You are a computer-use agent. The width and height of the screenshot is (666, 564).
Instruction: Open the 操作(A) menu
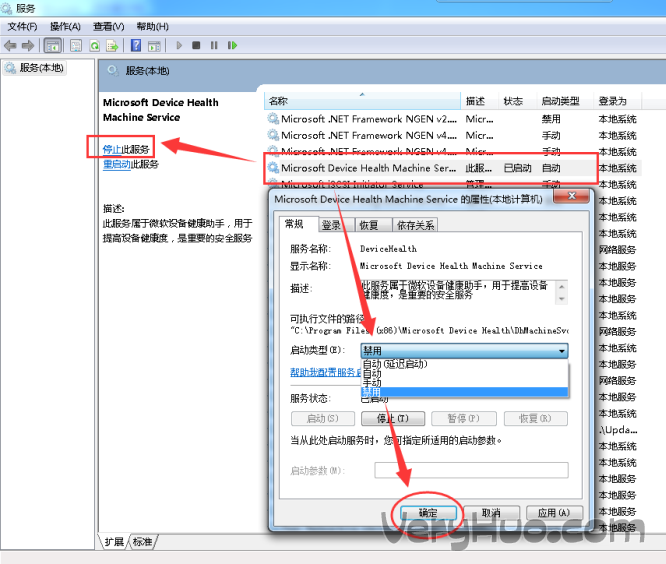point(65,26)
